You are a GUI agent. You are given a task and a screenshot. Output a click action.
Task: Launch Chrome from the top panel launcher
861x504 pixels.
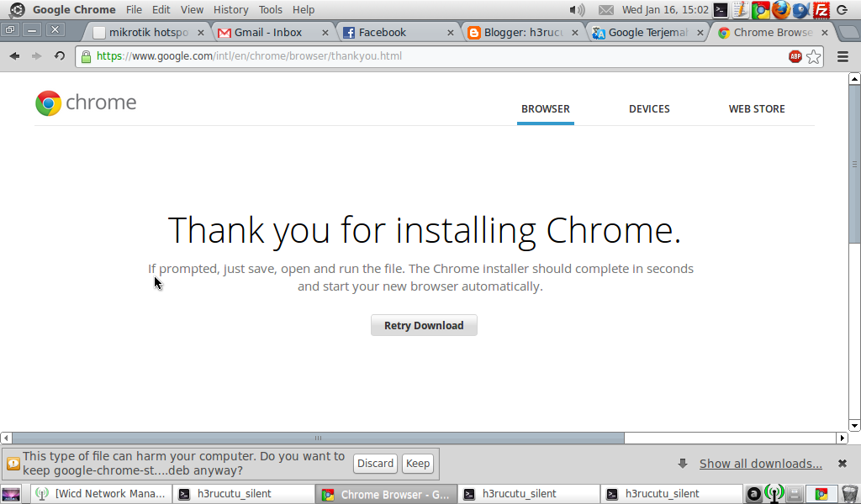click(760, 10)
